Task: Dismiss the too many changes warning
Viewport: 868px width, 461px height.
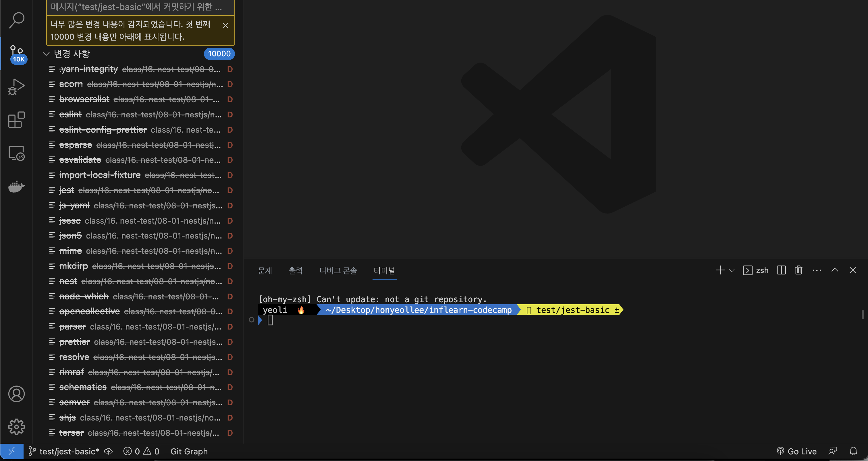Action: [225, 25]
